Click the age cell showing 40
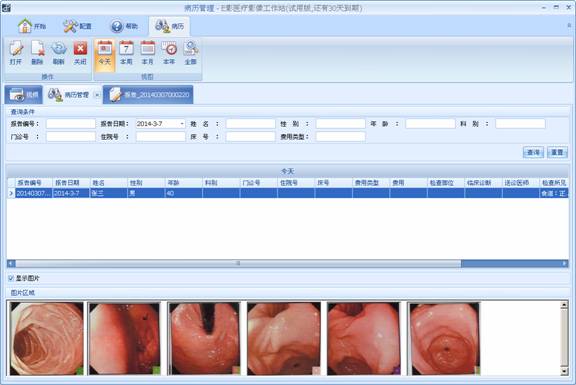Viewport: 576px width, 385px height. click(184, 193)
